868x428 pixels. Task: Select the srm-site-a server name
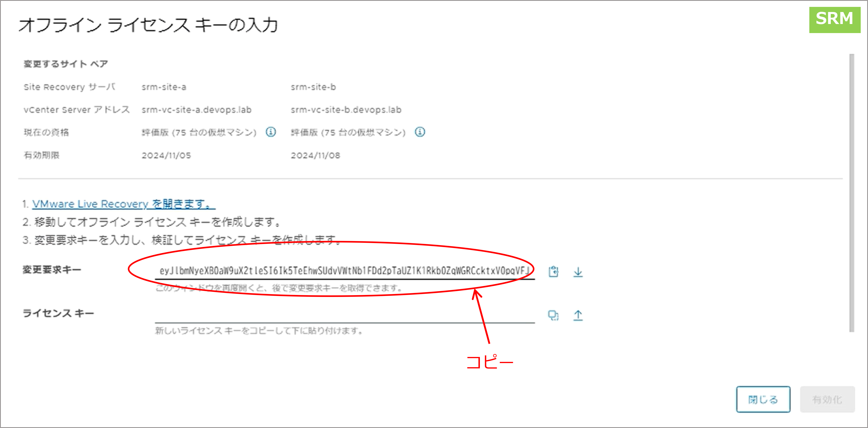tap(164, 87)
